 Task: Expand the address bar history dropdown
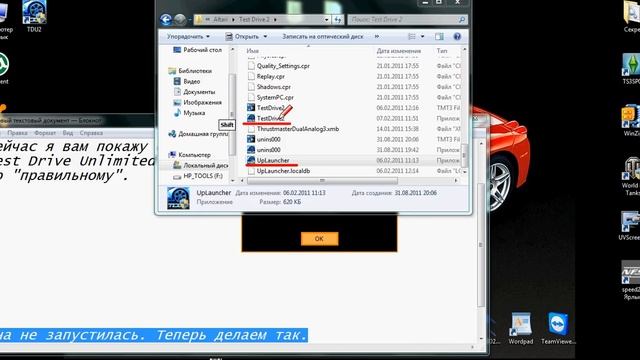327,20
